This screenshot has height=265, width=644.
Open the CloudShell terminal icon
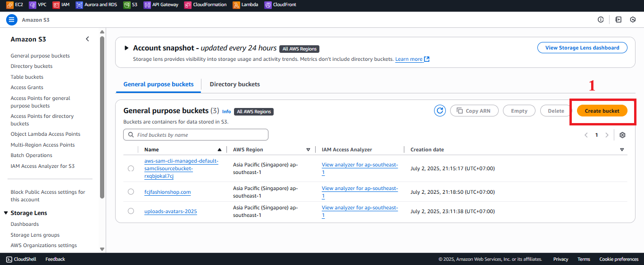pos(9,259)
